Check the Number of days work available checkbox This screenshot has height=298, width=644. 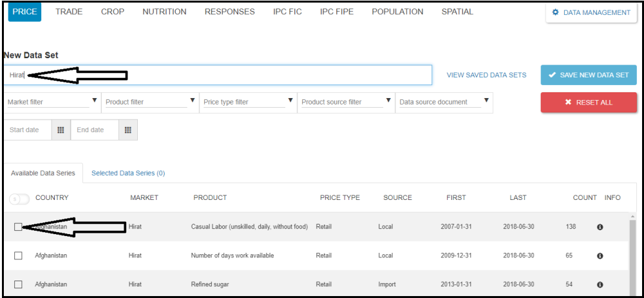pos(18,256)
